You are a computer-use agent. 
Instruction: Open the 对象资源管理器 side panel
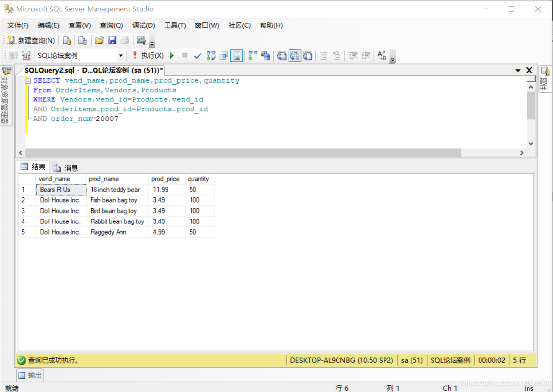(x=6, y=96)
